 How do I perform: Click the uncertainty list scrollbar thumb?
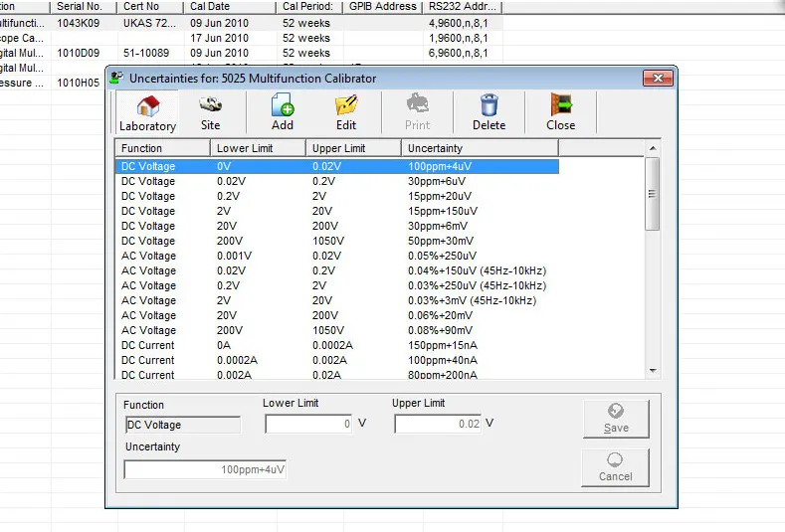coord(653,194)
